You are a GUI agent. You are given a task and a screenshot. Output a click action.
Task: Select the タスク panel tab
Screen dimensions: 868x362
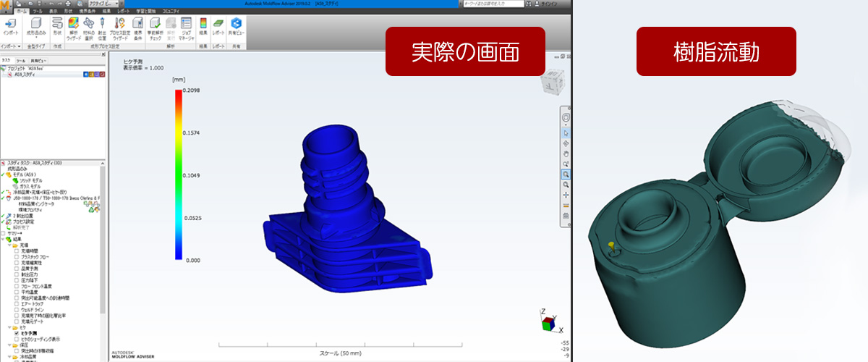click(x=7, y=60)
